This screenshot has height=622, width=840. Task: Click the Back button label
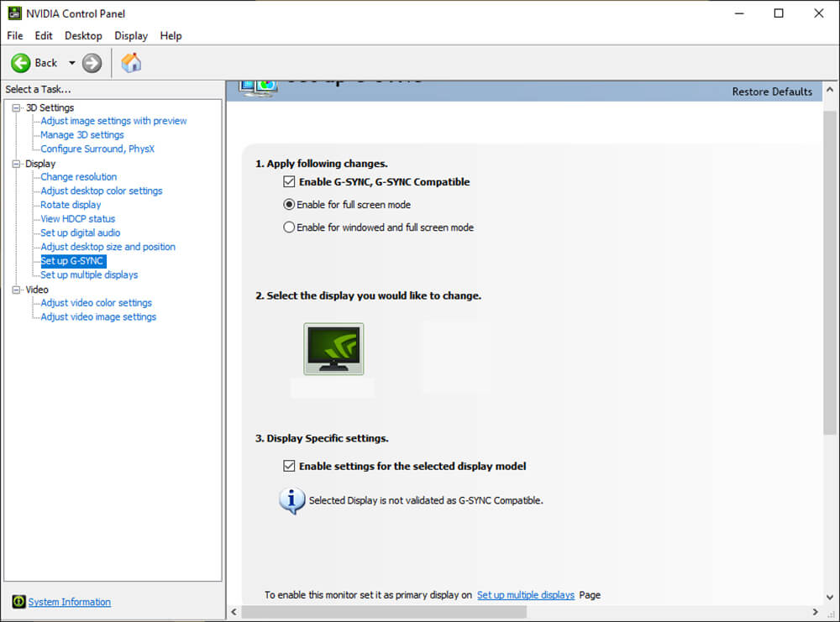45,63
